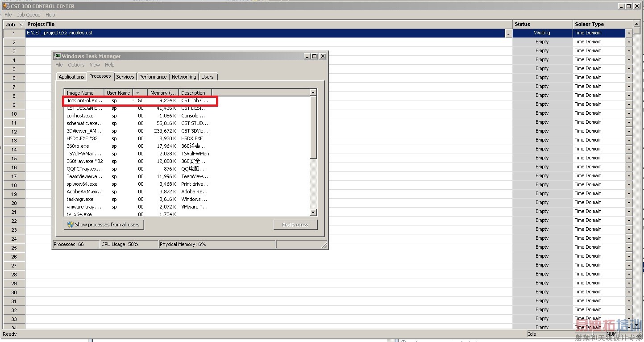Click the Job column header
The height and width of the screenshot is (342, 644).
[14, 24]
